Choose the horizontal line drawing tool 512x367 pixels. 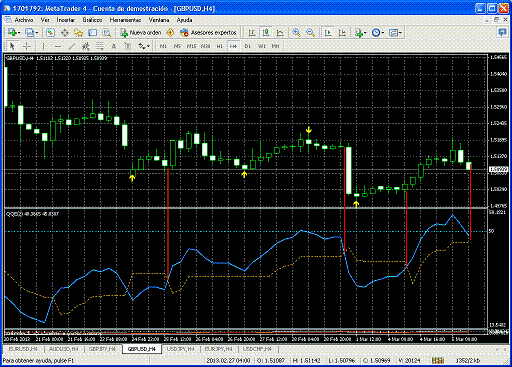pos(58,46)
